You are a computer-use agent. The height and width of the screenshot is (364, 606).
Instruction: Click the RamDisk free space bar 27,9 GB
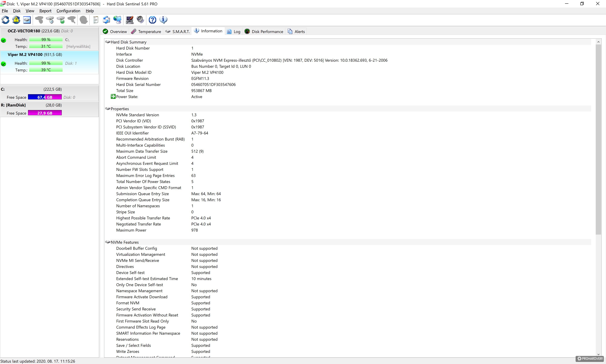click(45, 113)
